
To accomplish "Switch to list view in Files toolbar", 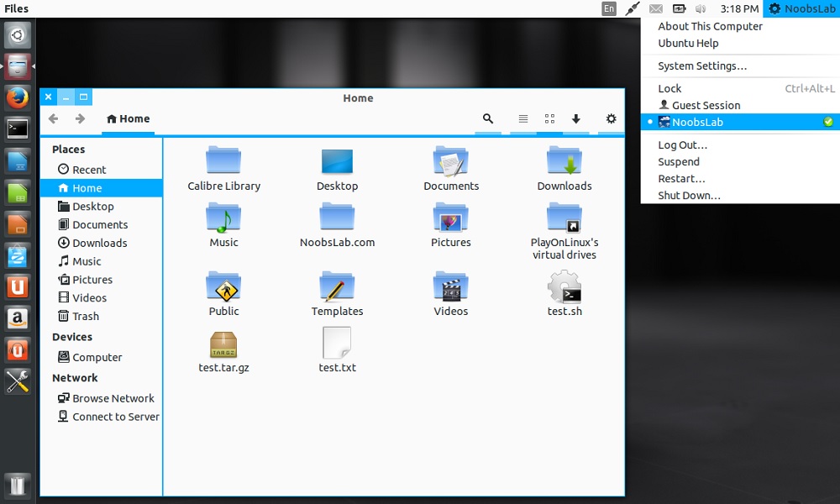I will [x=523, y=119].
